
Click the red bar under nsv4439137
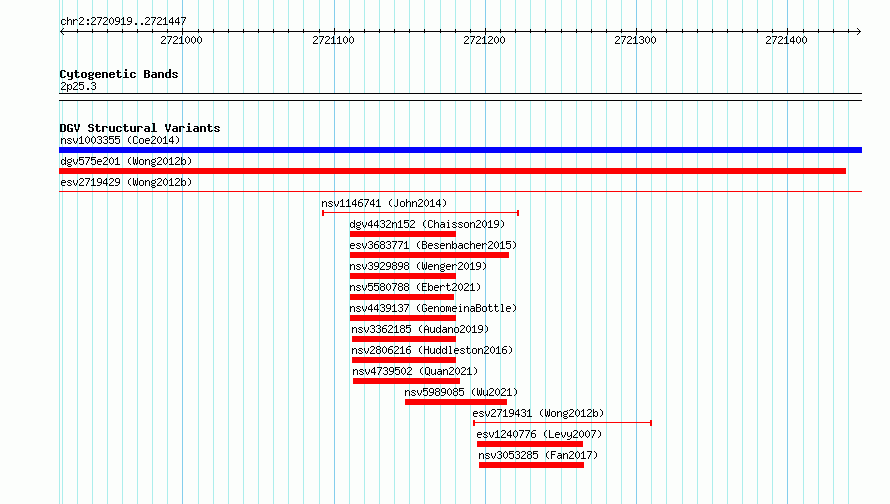[403, 318]
